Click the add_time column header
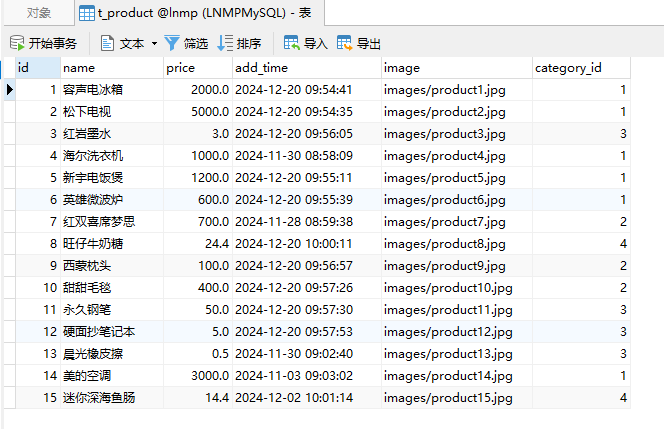 pyautogui.click(x=307, y=68)
